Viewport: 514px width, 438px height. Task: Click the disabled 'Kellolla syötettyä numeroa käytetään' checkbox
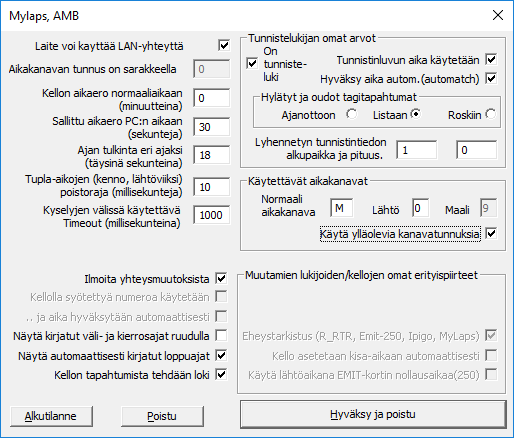coord(221,296)
